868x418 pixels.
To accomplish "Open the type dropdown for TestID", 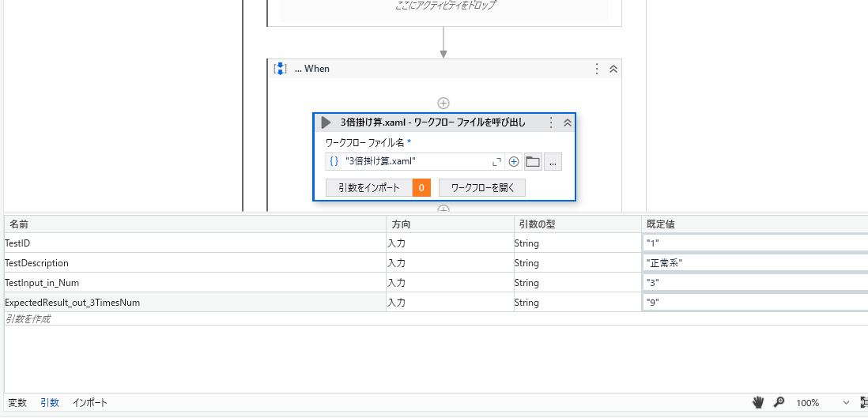I will pyautogui.click(x=578, y=243).
